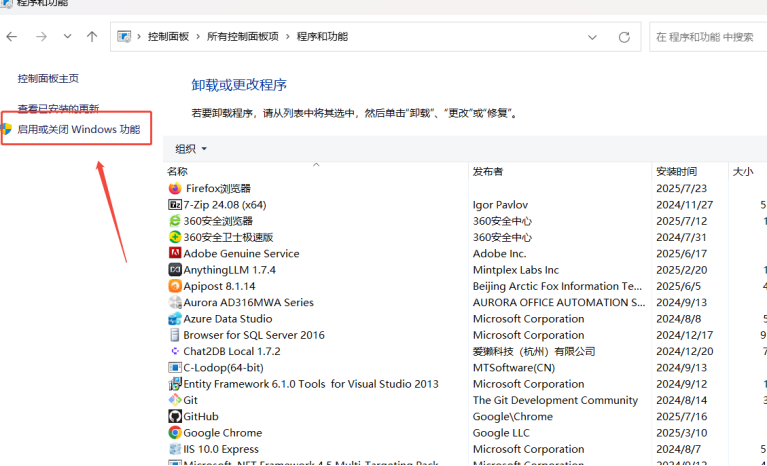This screenshot has width=767, height=466.
Task: Focus the 在 程序和功能 中搜索 search box
Action: [708, 37]
